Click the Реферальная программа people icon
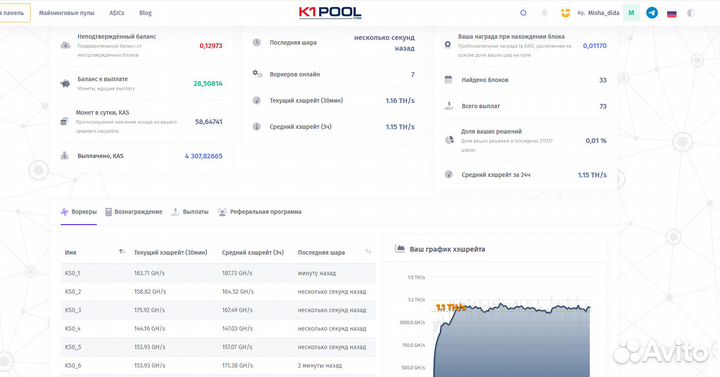The height and width of the screenshot is (377, 720). (222, 212)
